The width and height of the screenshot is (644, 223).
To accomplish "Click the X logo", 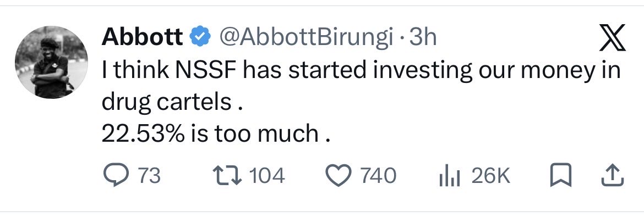I will [613, 37].
